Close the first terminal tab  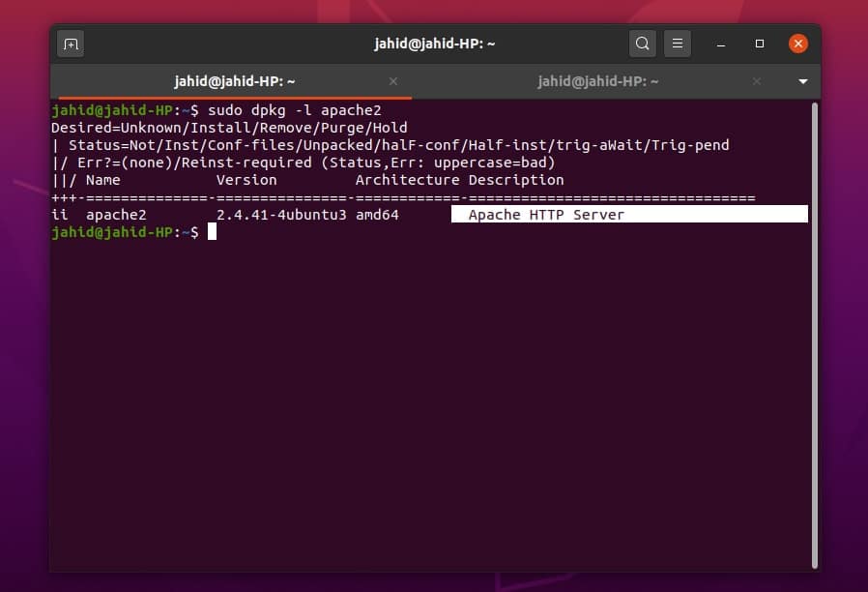pyautogui.click(x=393, y=81)
